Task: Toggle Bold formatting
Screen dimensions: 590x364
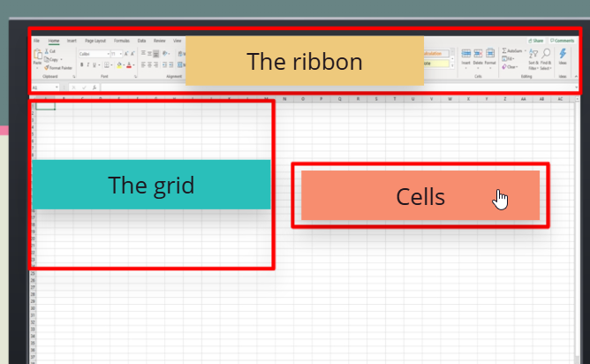Action: tap(80, 64)
